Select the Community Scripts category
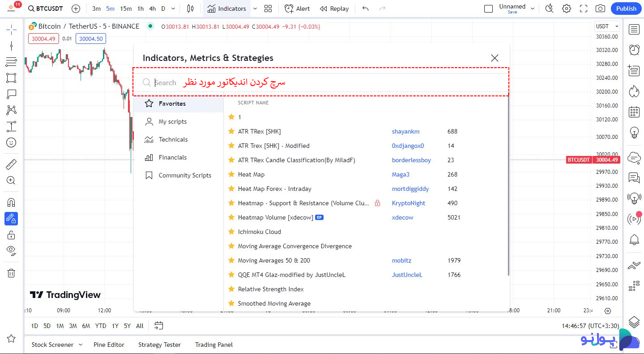 coord(179,175)
